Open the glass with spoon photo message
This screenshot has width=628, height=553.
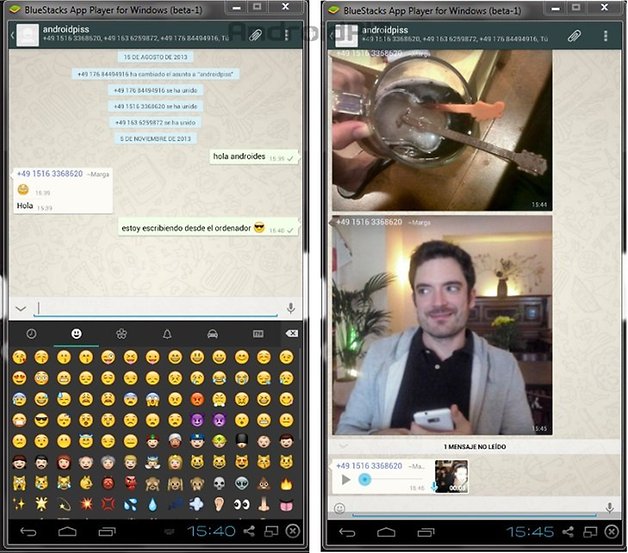(442, 130)
